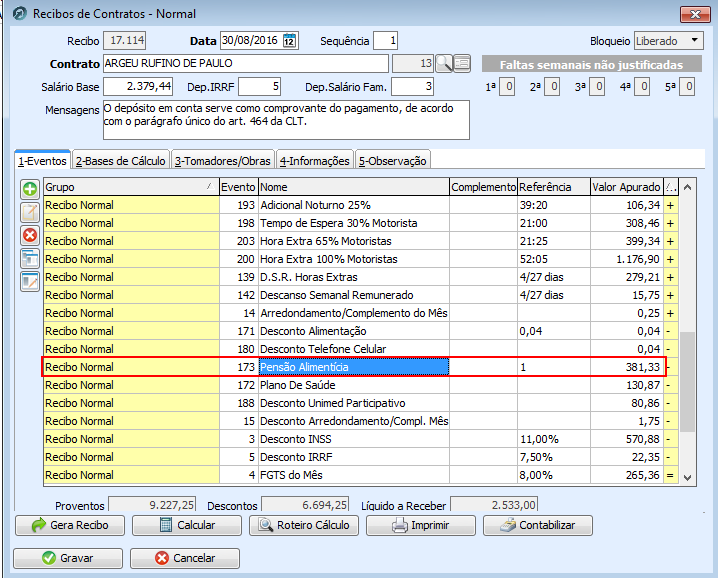
Task: Click the magnifier search icon beside Contrato
Action: coord(444,63)
